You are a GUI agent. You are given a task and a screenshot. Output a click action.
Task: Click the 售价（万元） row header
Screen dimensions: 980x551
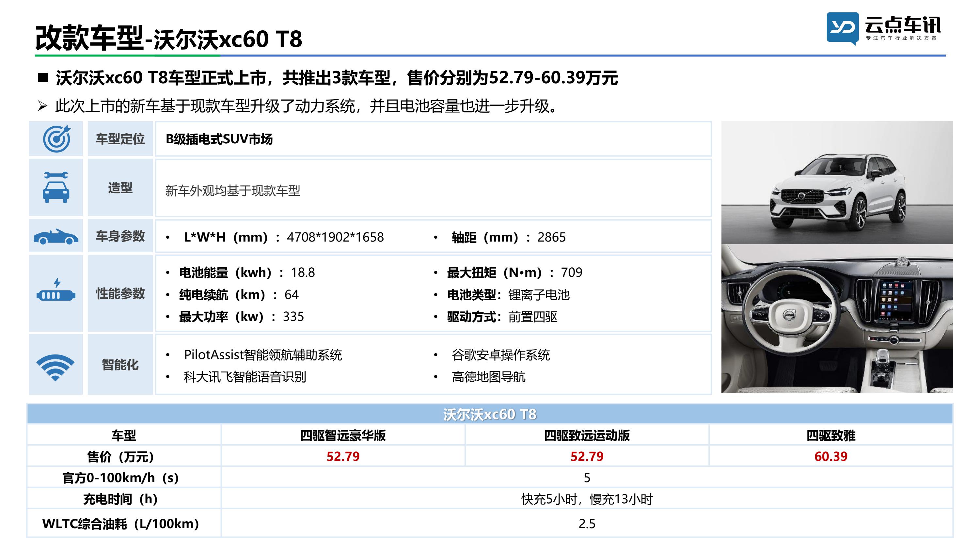124,456
